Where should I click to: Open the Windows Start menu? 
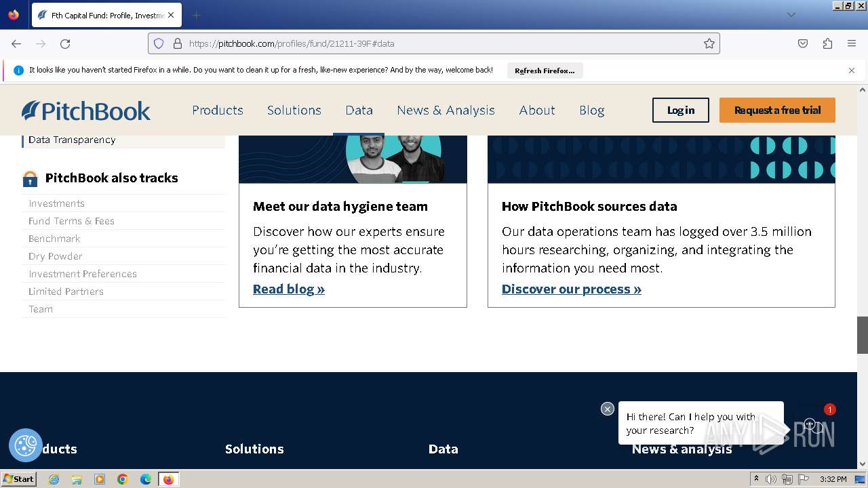pos(19,479)
